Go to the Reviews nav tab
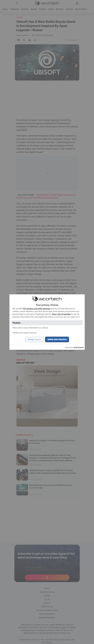94x644 pixels. tap(60, 9)
